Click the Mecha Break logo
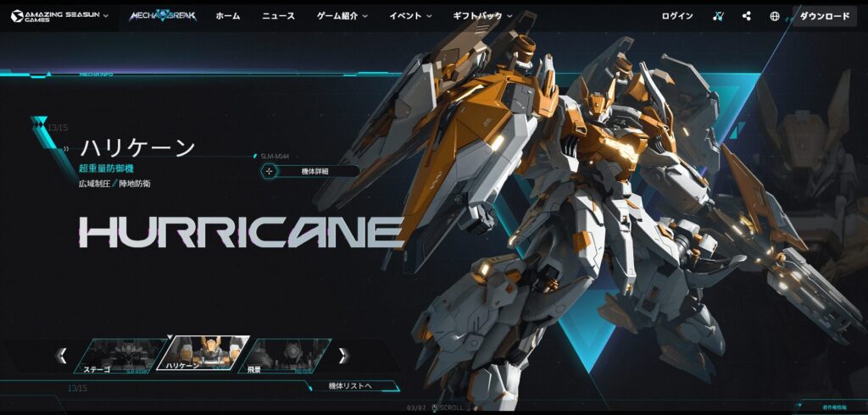The width and height of the screenshot is (868, 415). 162,16
